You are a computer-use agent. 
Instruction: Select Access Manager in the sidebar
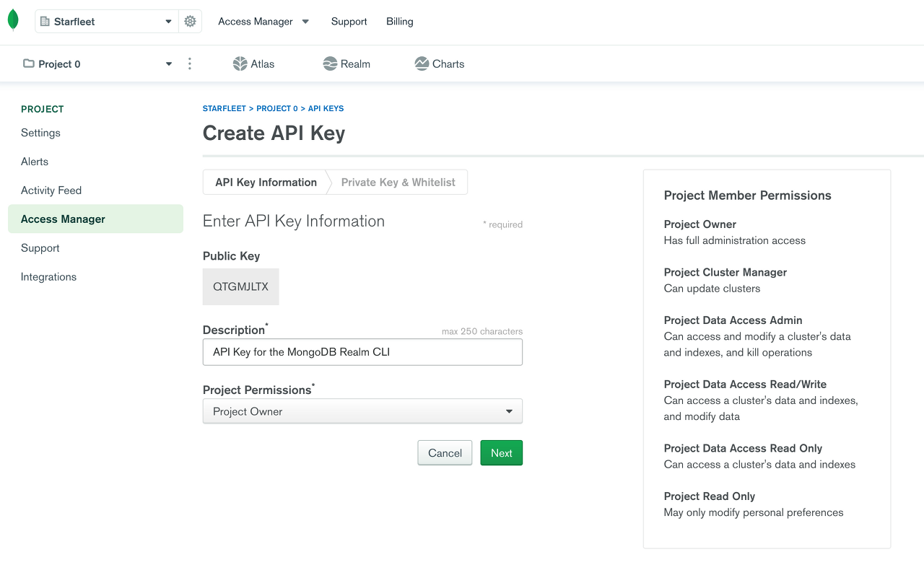click(x=95, y=219)
